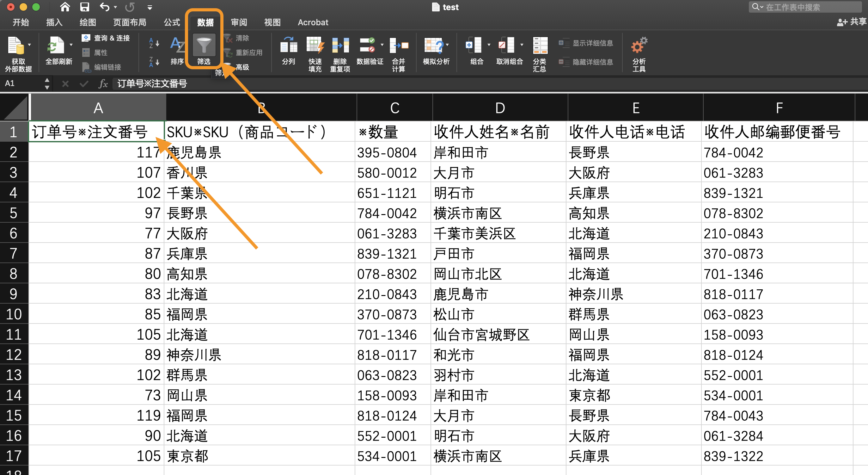The width and height of the screenshot is (868, 475).
Task: Select cell A1 containing 订单号※注文番号
Action: (97, 132)
